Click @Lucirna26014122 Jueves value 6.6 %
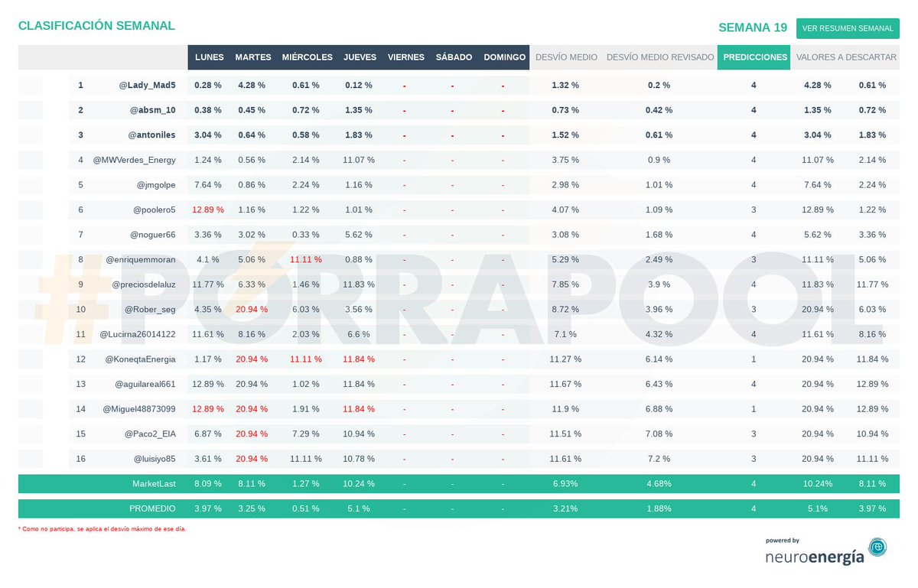 click(x=358, y=334)
